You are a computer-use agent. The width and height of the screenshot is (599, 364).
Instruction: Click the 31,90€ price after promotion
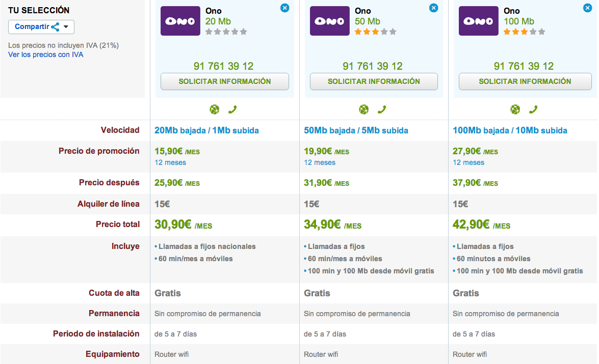pos(326,183)
